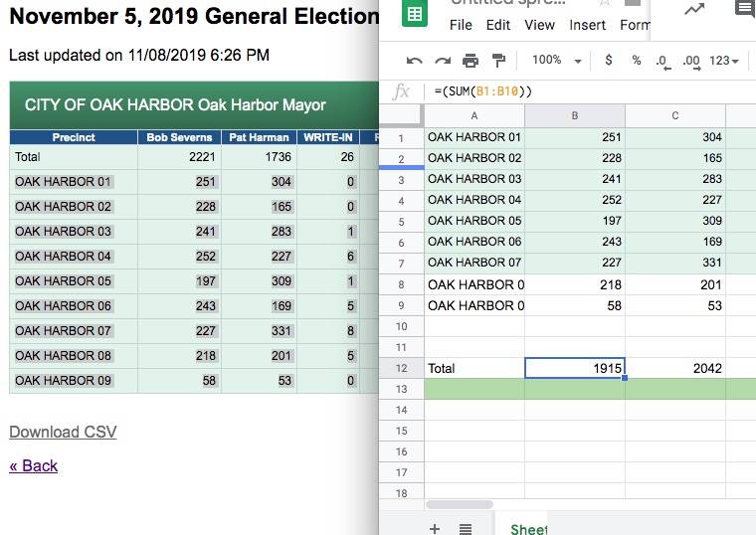
Task: Click the Undo arrow in the Sheets toolbar
Action: [x=415, y=61]
